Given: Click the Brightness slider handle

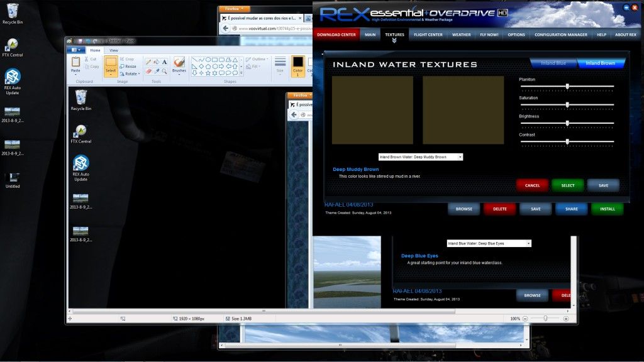Looking at the screenshot, I should pos(567,123).
